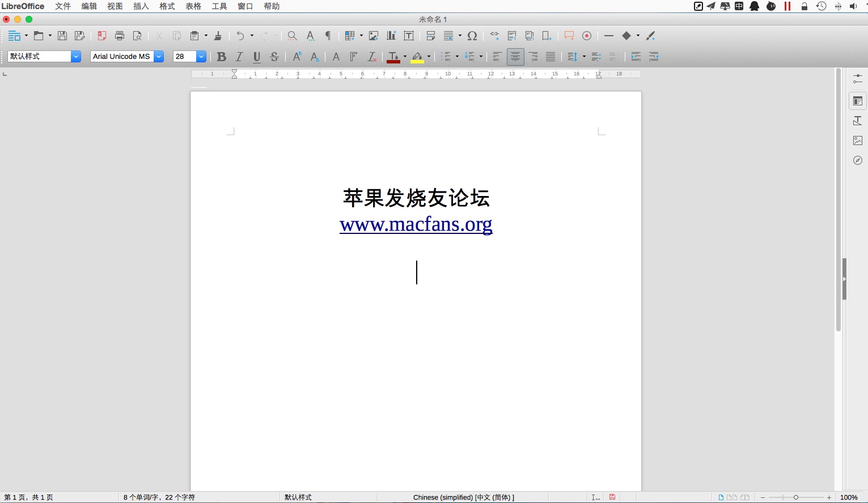Screen dimensions: 868x503
Task: Click the Superscript icon
Action: [297, 56]
